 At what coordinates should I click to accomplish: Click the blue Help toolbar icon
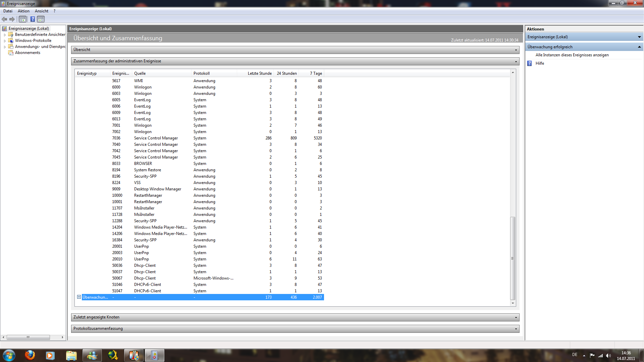coord(33,19)
